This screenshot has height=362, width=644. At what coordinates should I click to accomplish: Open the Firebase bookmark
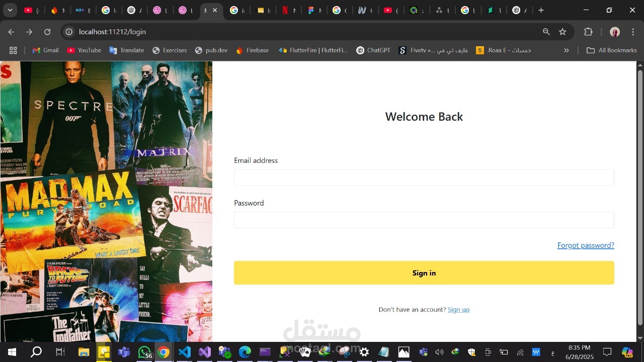point(252,50)
